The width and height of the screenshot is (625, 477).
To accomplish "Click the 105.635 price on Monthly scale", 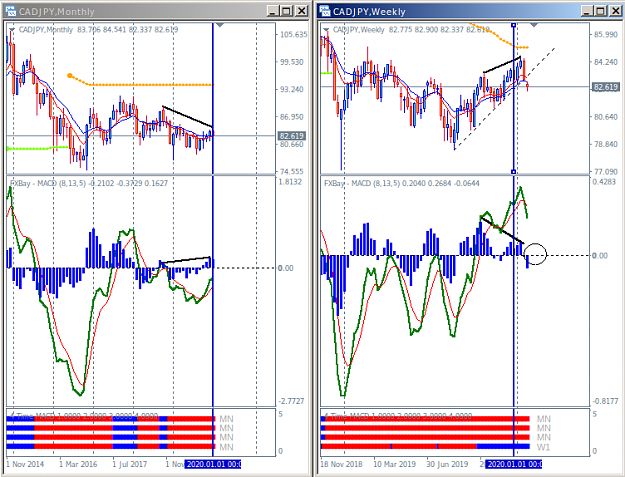I will (x=293, y=35).
